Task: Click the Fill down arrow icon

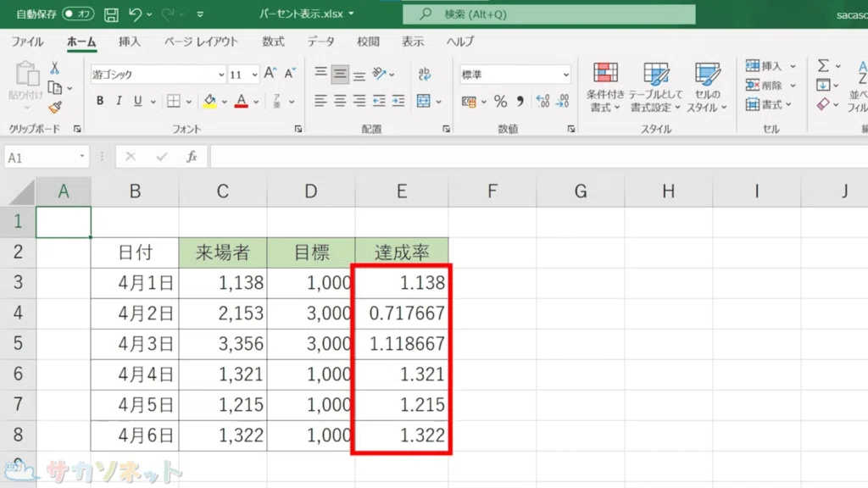Action: pyautogui.click(x=823, y=85)
